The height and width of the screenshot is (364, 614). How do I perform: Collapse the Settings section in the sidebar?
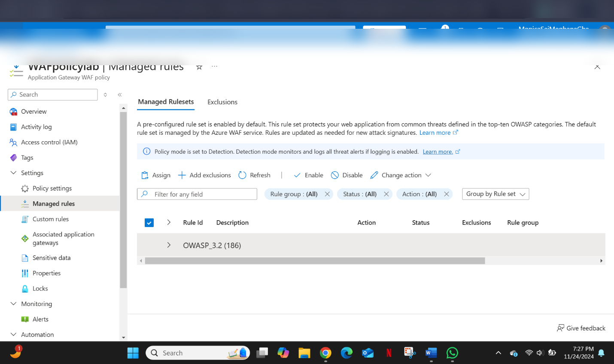(x=13, y=173)
